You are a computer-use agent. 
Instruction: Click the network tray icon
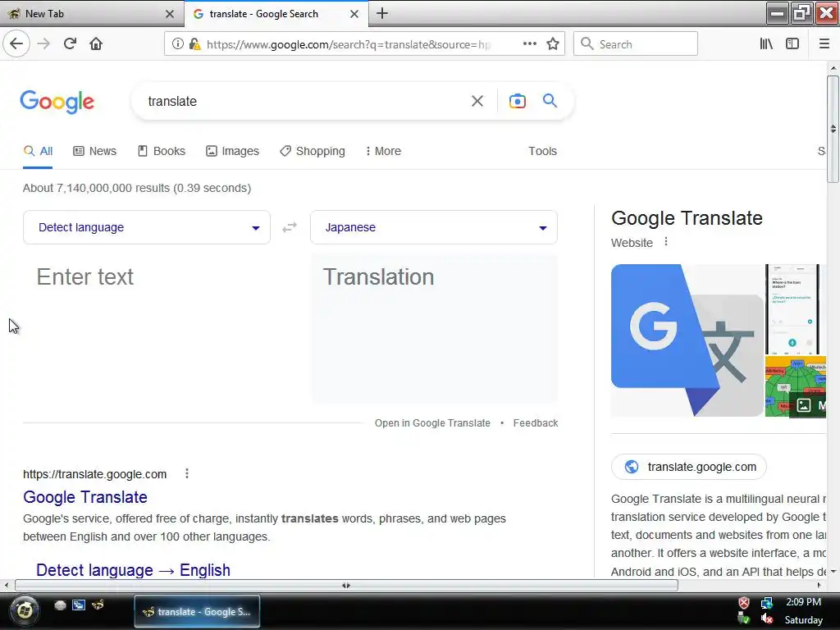click(767, 603)
